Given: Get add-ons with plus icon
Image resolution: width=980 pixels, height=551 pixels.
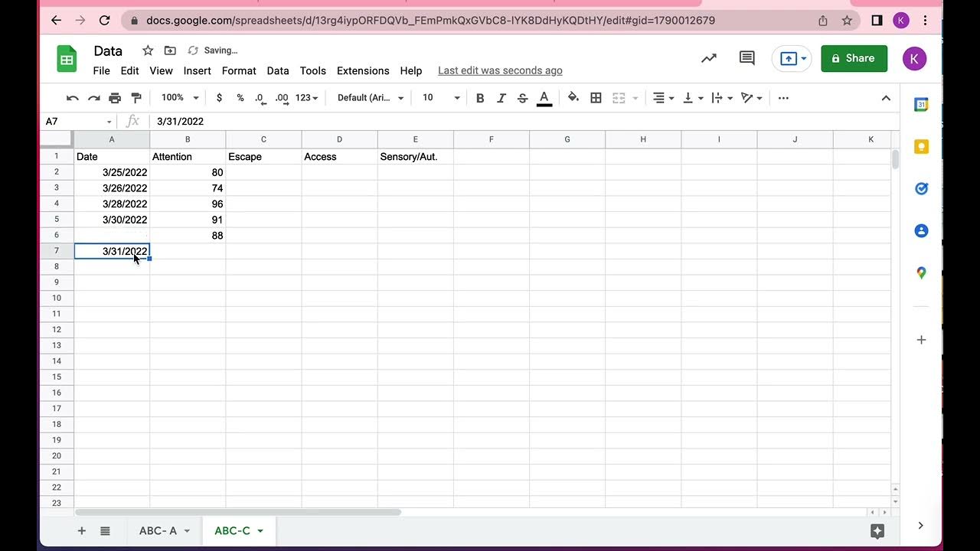Looking at the screenshot, I should [x=921, y=340].
